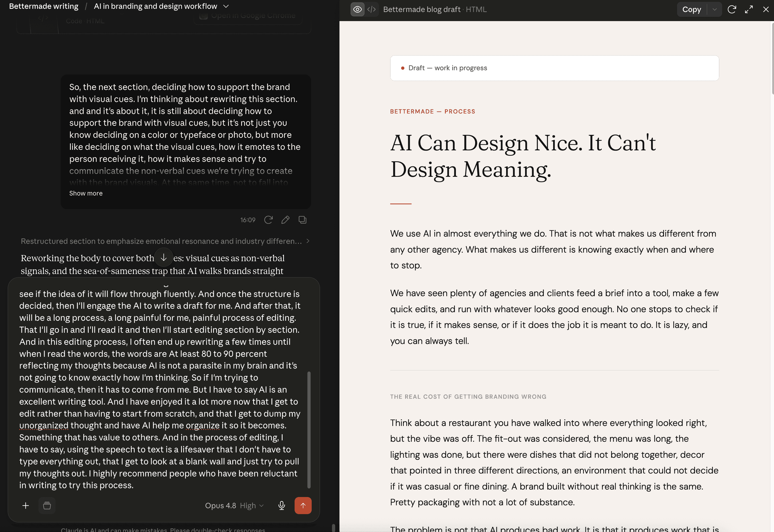Send the message with the red arrow button

coord(303,506)
